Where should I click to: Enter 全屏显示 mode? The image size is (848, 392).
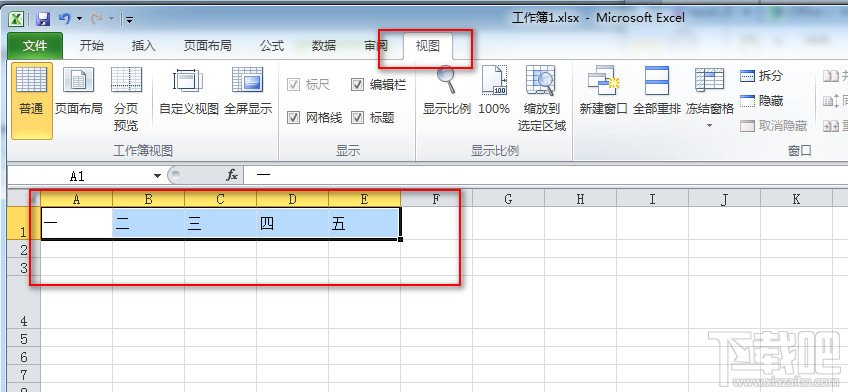248,92
